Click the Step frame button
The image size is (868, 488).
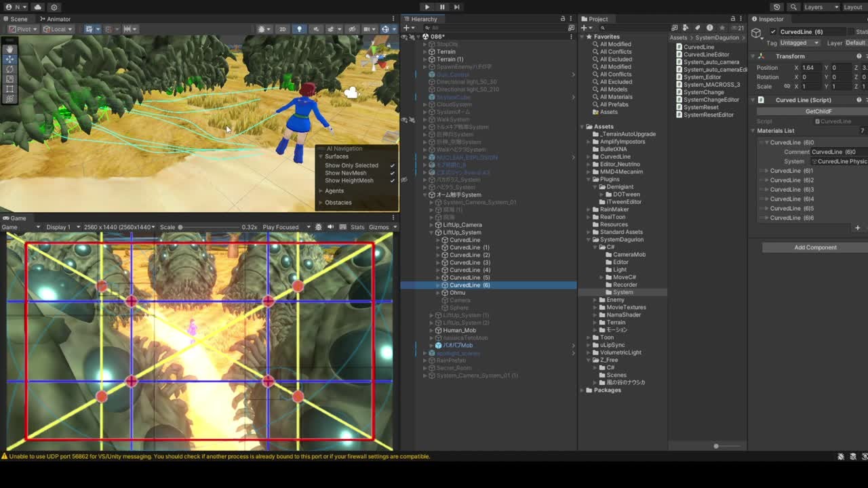[456, 7]
